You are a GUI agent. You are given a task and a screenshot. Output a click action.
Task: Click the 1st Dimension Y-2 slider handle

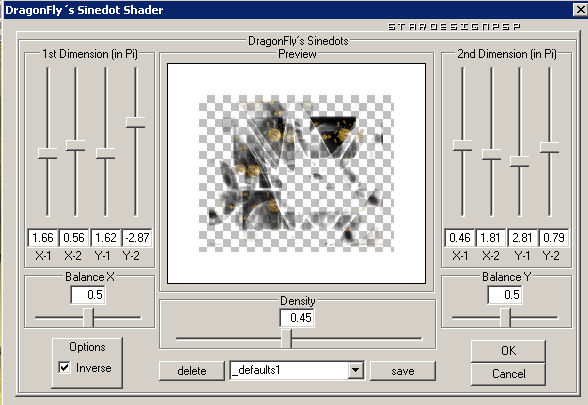[135, 122]
